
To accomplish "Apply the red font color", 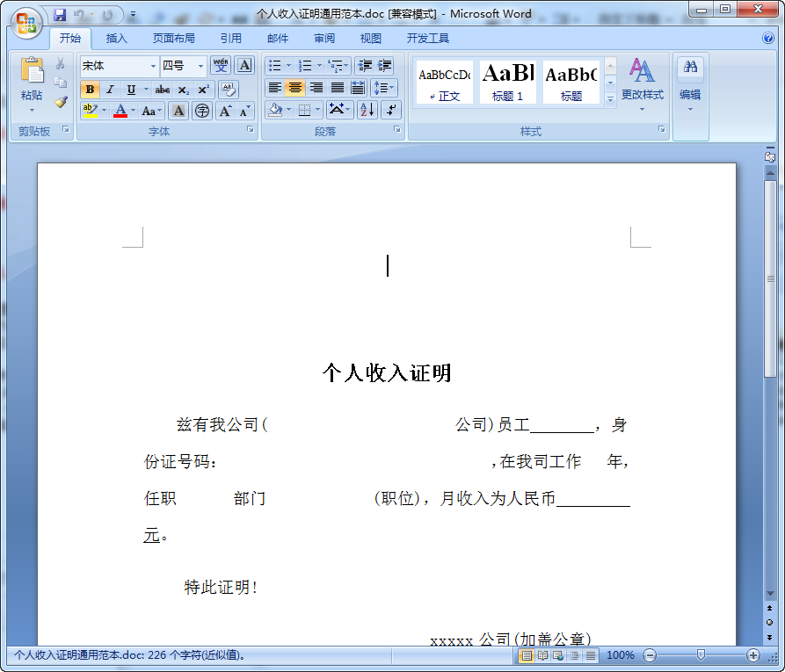I will (x=121, y=110).
